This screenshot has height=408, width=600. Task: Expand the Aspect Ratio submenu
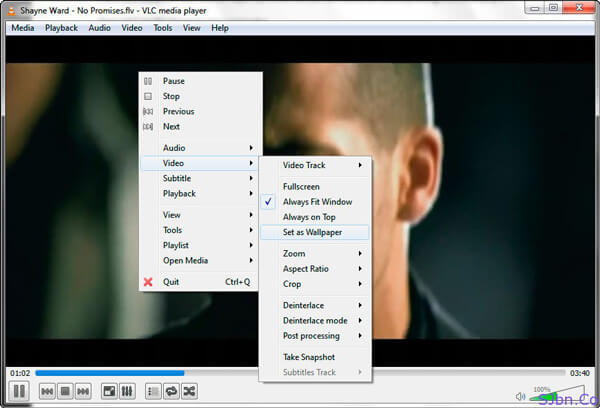[315, 269]
